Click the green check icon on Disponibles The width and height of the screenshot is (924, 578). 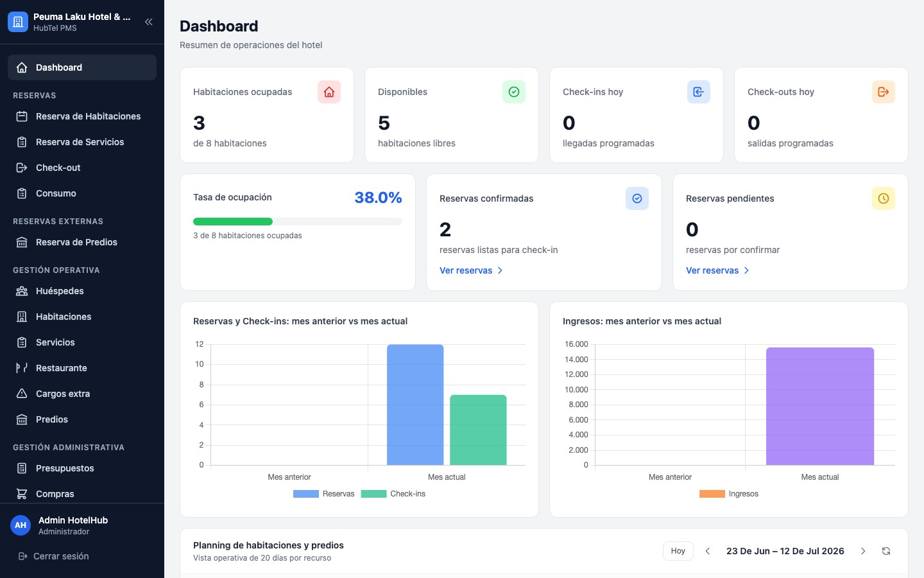coord(514,92)
